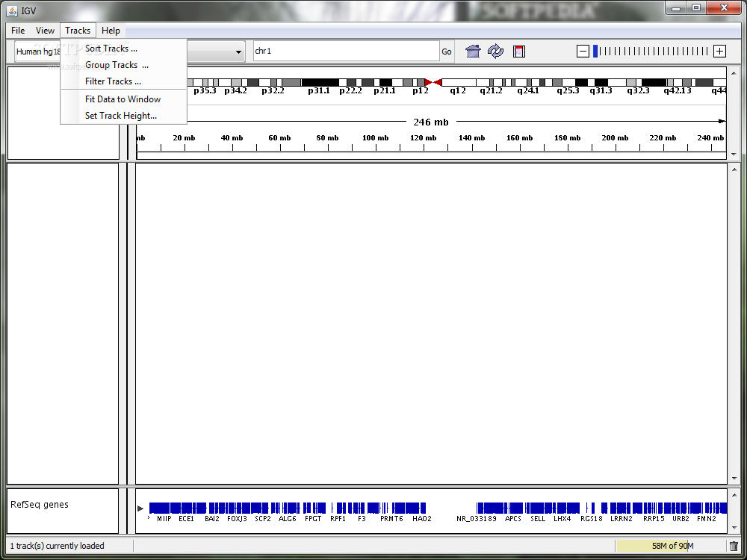Viewport: 747px width, 560px height.
Task: Click the Region of Interest icon
Action: (519, 51)
